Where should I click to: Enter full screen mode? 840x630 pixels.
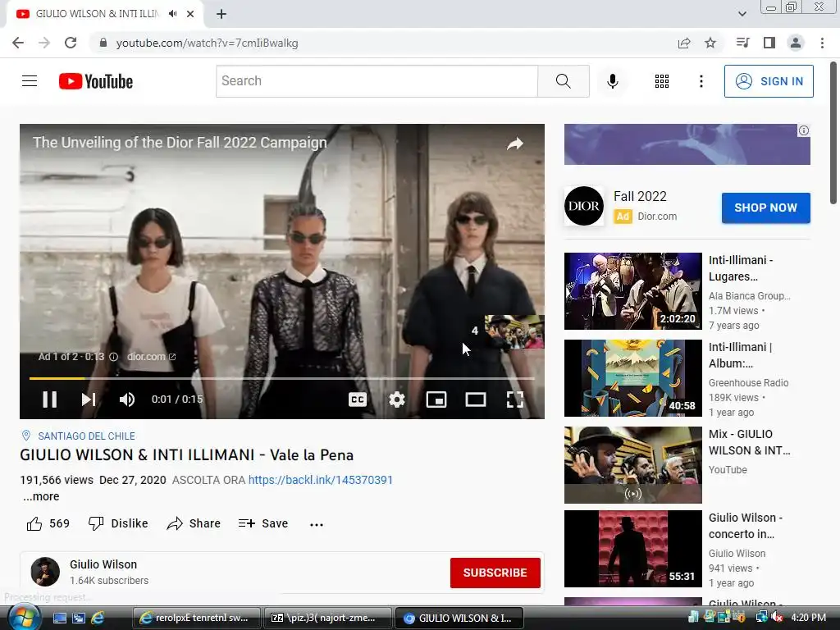[x=515, y=399]
